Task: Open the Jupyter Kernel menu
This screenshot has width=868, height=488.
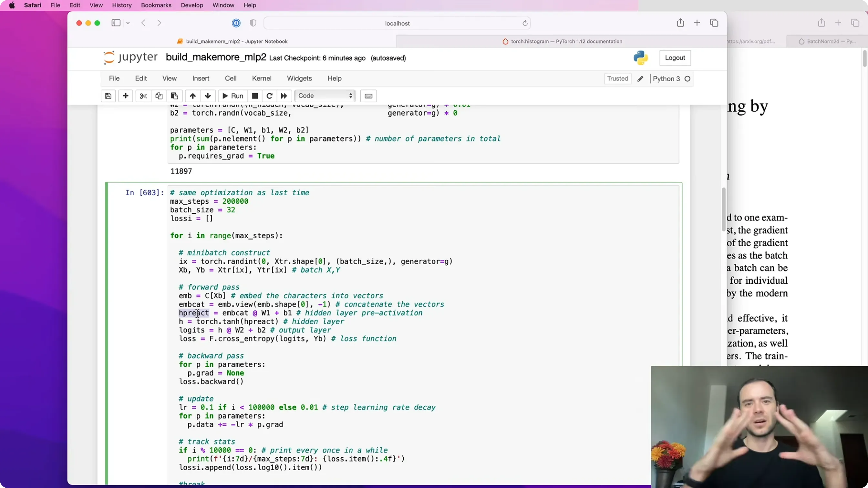Action: click(262, 78)
